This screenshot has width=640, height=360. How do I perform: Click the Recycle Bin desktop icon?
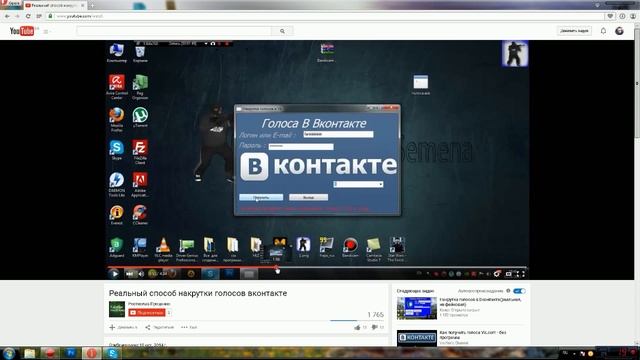click(140, 53)
